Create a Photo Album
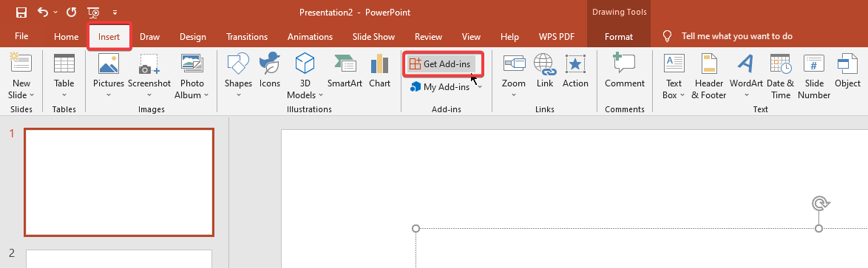The image size is (868, 268). coord(192,76)
